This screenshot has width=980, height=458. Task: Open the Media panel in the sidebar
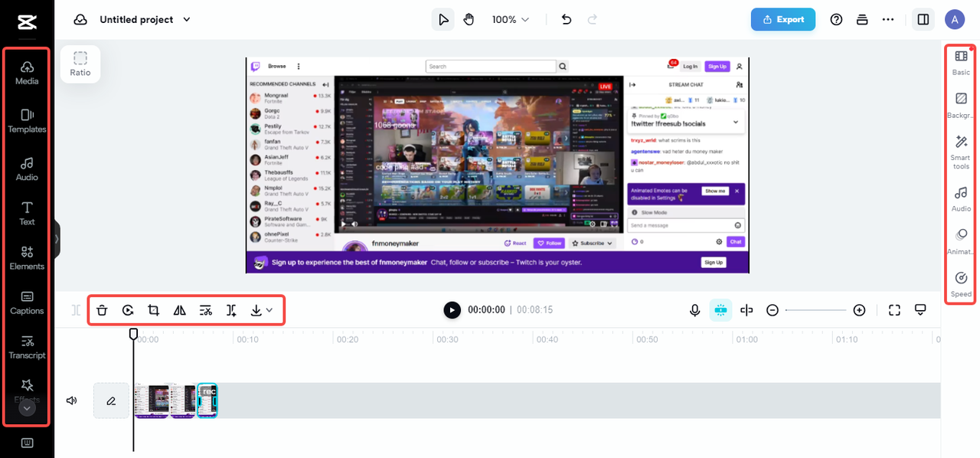click(27, 72)
